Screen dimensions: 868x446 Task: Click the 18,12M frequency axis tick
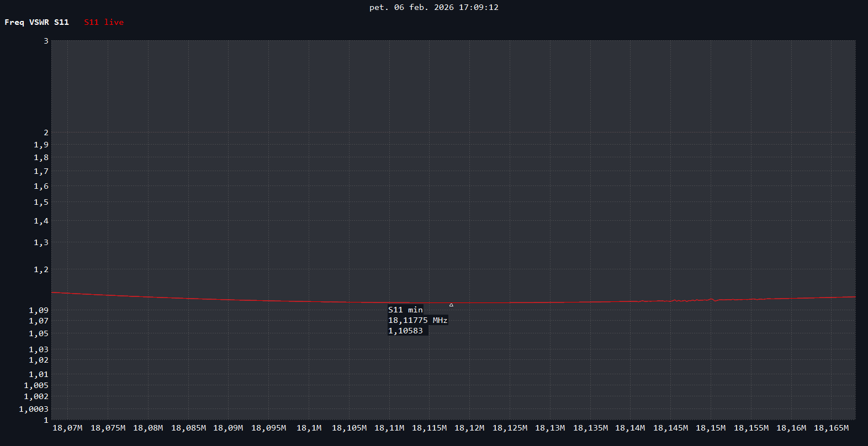(x=469, y=428)
